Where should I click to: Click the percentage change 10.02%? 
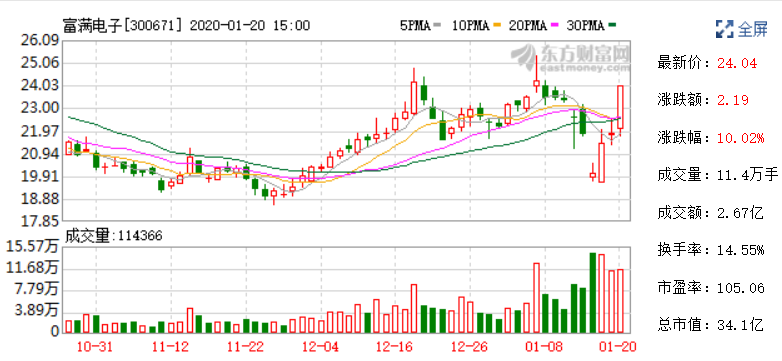pyautogui.click(x=740, y=138)
